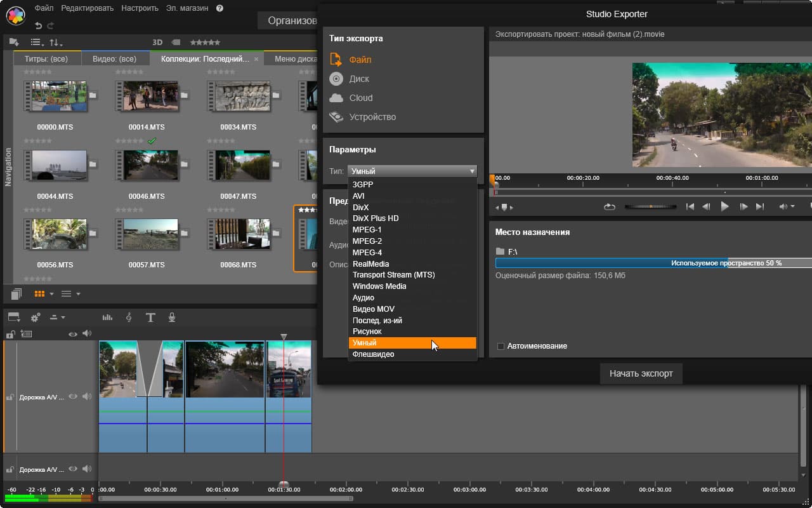
Task: Choose the Cloud export type
Action: pos(360,98)
